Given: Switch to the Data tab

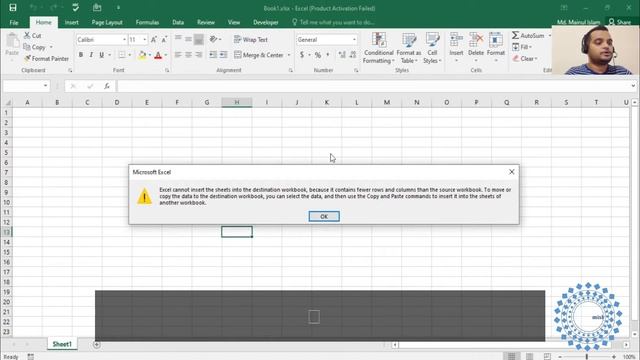Looking at the screenshot, I should point(178,22).
